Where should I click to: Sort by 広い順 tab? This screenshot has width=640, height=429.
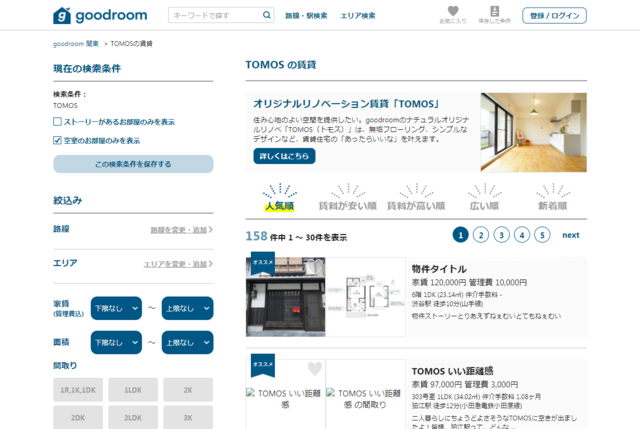tap(484, 198)
